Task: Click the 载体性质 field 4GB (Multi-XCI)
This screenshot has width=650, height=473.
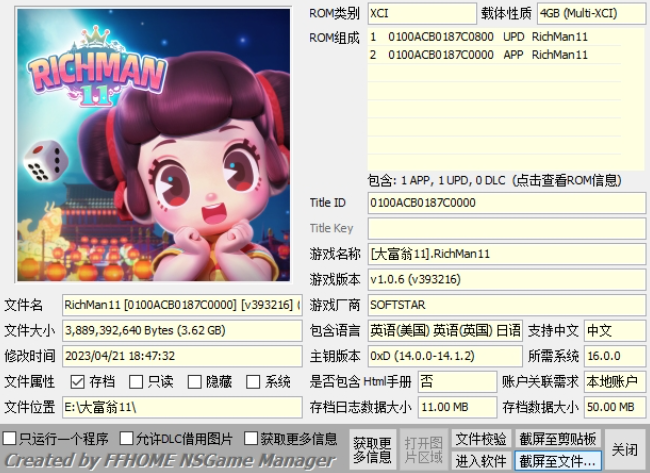Action: click(591, 14)
